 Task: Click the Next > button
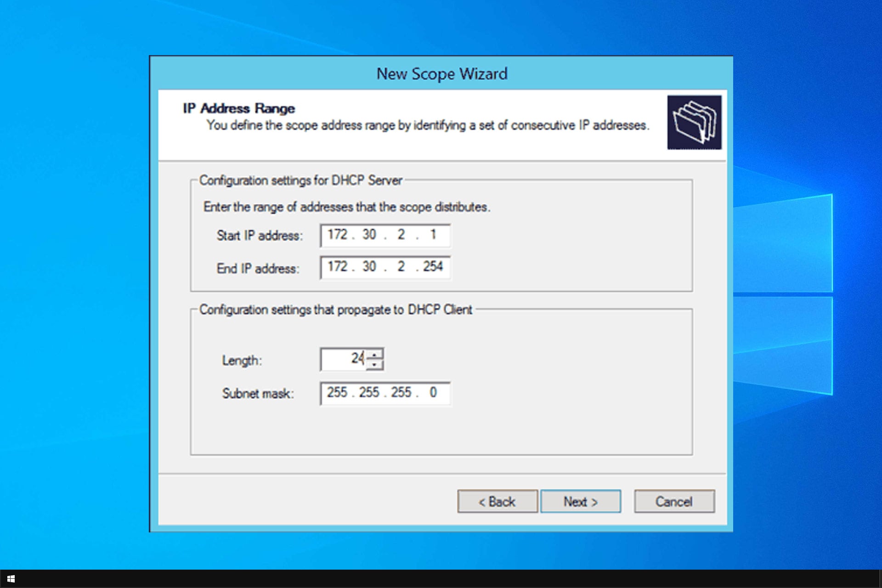(x=580, y=501)
